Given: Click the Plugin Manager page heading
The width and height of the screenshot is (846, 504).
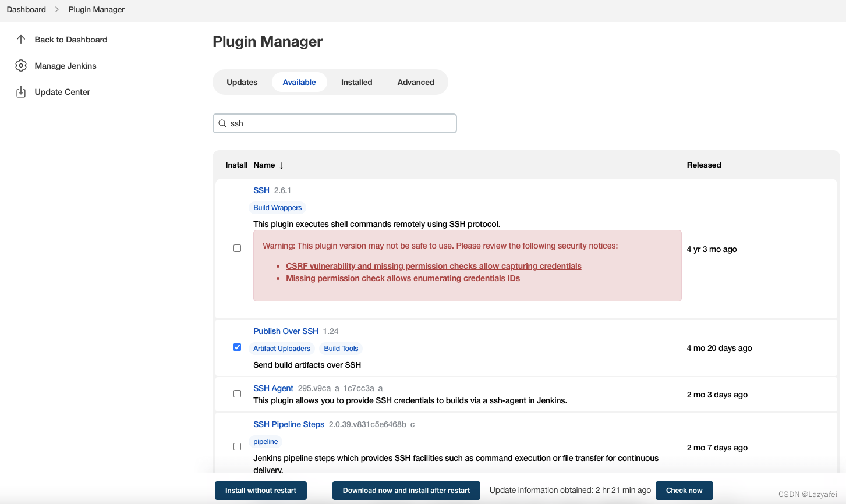Looking at the screenshot, I should [267, 41].
